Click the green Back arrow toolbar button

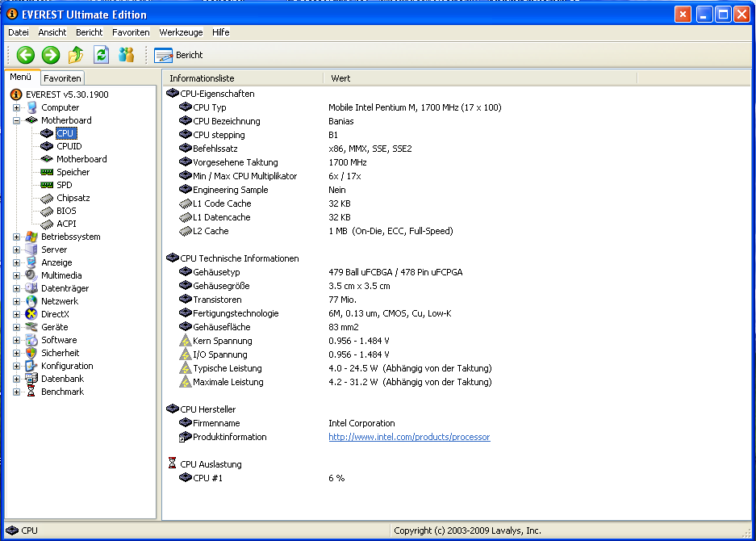pyautogui.click(x=26, y=55)
